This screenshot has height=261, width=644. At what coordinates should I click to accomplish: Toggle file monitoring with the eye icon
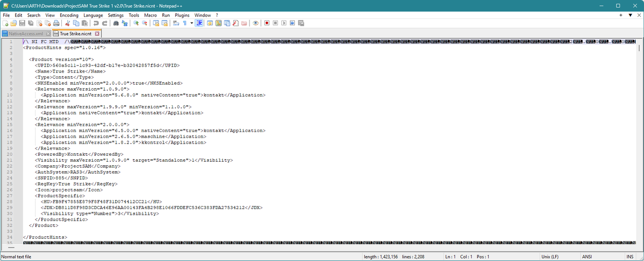point(256,23)
